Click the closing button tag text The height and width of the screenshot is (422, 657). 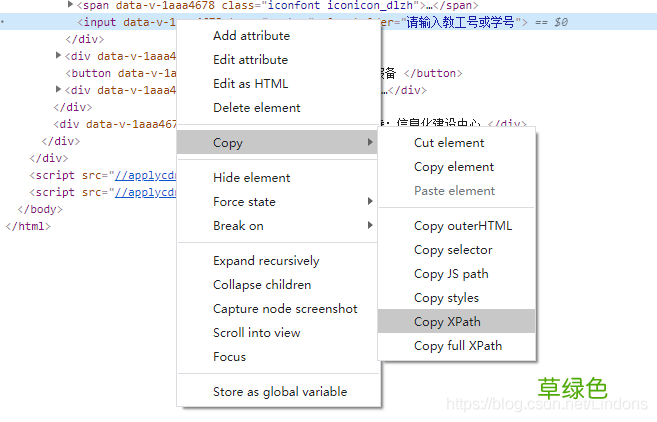point(433,73)
